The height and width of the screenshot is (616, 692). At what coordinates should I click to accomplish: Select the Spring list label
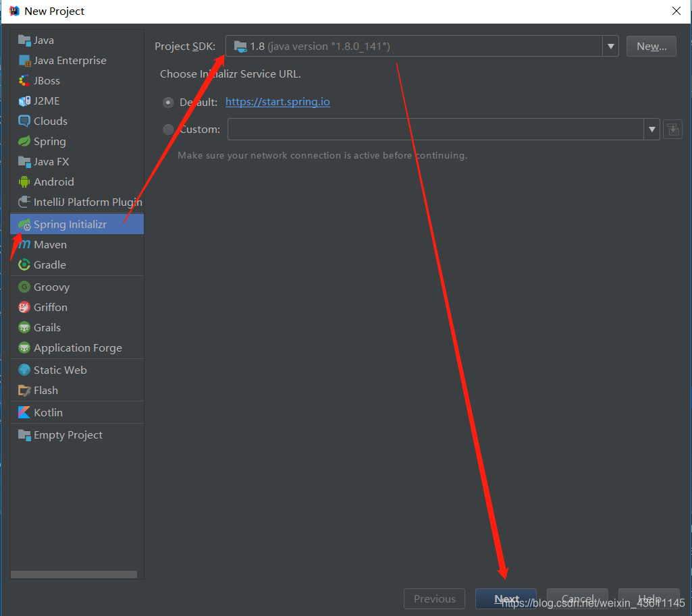click(x=50, y=142)
